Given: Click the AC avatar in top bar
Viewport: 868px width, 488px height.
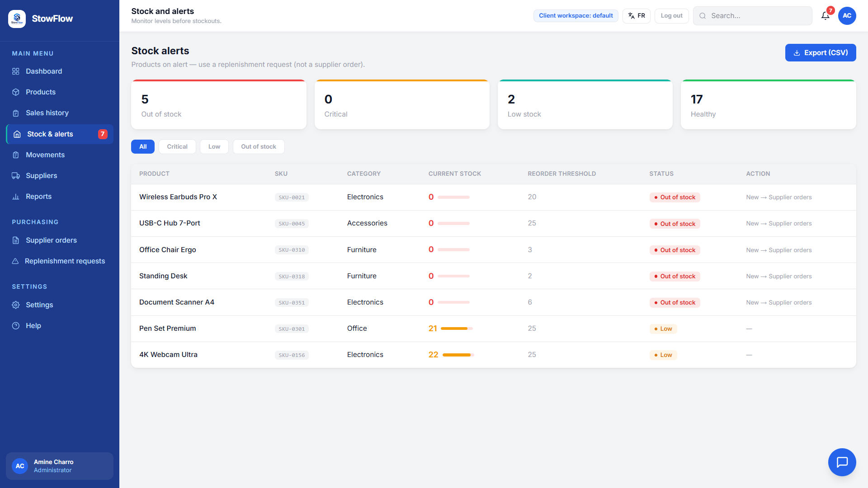Looking at the screenshot, I should pos(847,16).
